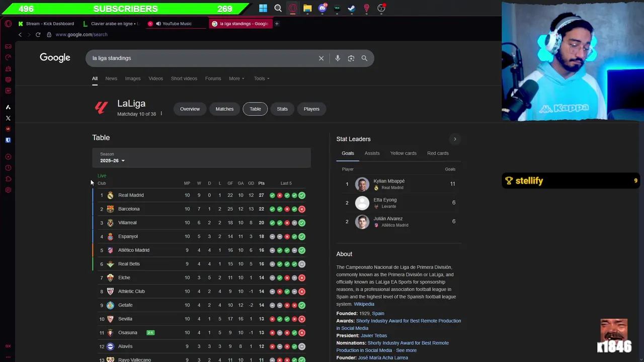This screenshot has height=362, width=644.
Task: Switch to Stream - Kick Dashboard tab
Action: tap(46, 24)
